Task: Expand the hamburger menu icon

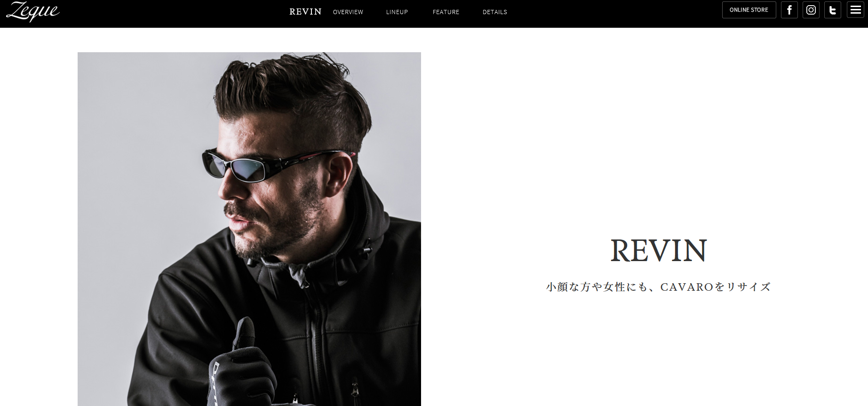Action: (x=855, y=10)
